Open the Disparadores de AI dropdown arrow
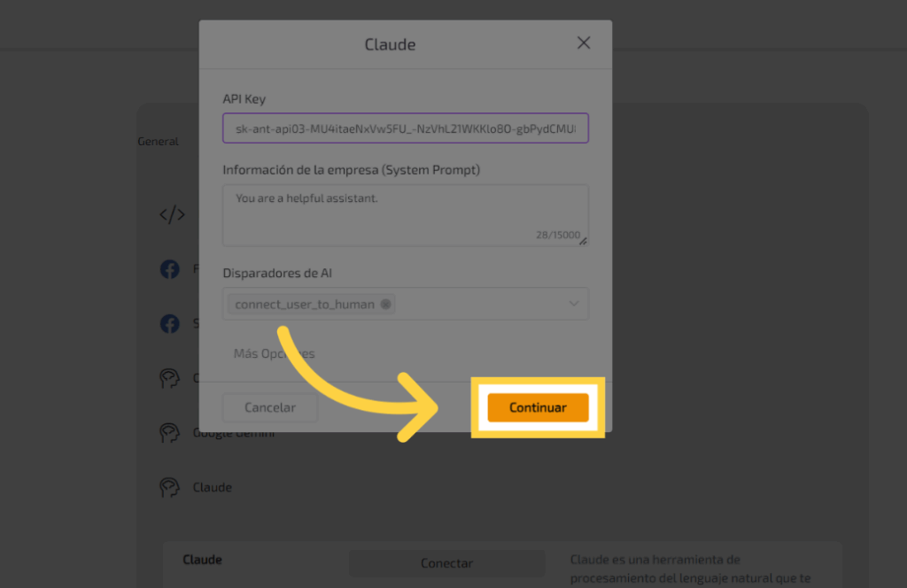Viewport: 907px width, 588px height. (572, 305)
